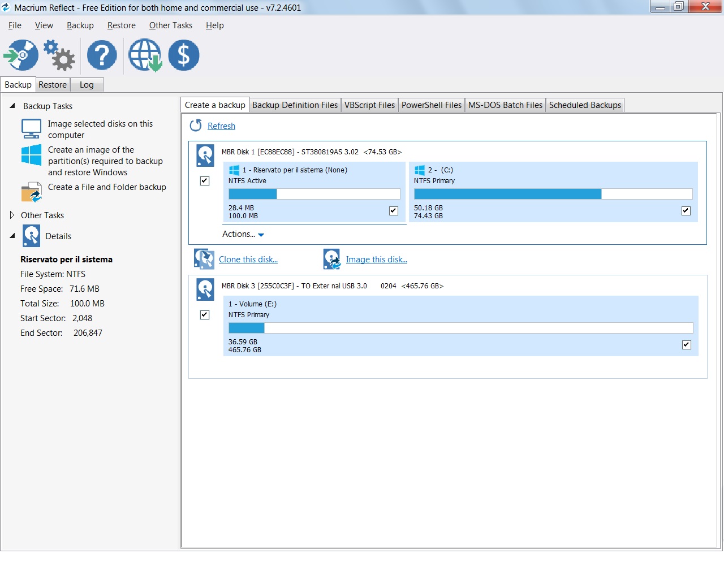Click the Windows logo icon for Windows backup image
Image resolution: width=724 pixels, height=588 pixels.
[31, 155]
